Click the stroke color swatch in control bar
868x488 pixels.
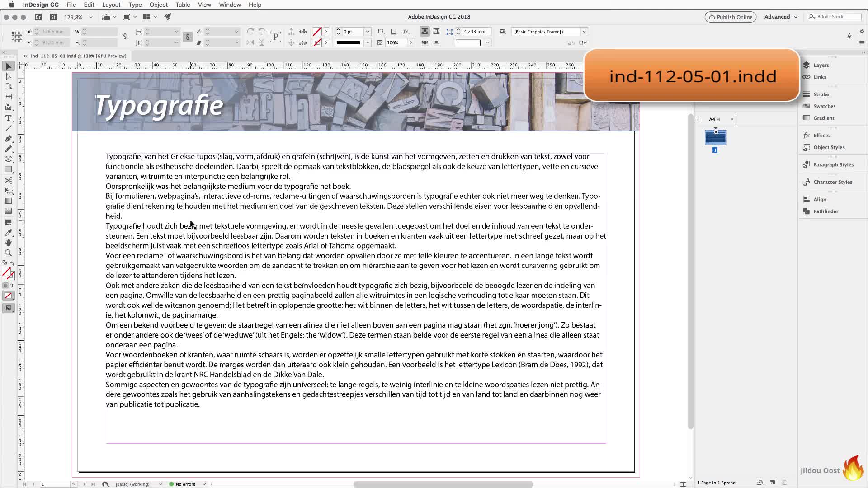click(x=317, y=42)
